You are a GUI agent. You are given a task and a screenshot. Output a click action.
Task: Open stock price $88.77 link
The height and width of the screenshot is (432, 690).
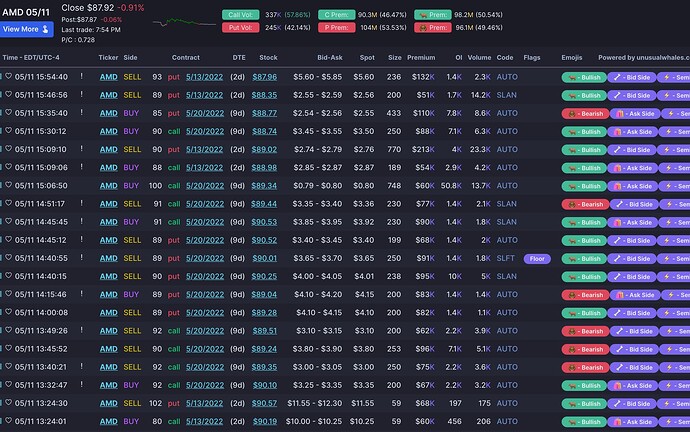[264, 113]
